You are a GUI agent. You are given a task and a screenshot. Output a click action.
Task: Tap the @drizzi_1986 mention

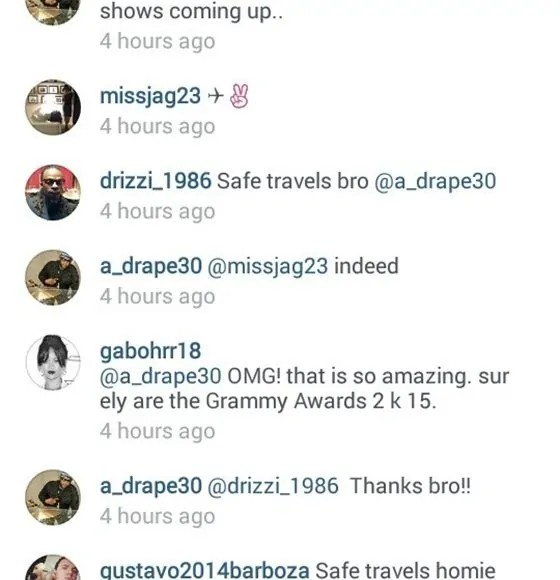(273, 486)
